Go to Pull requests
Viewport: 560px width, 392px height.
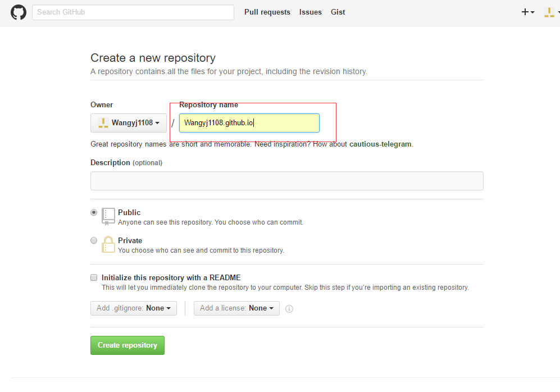coord(267,12)
